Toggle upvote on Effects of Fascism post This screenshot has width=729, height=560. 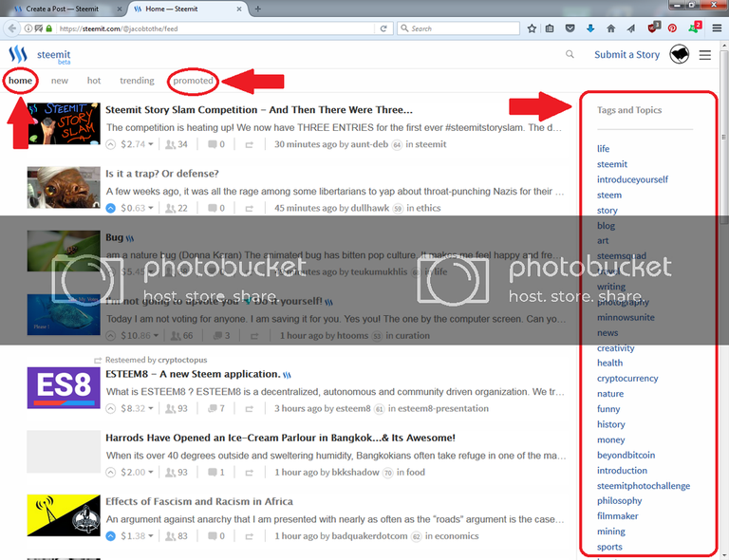[x=111, y=536]
